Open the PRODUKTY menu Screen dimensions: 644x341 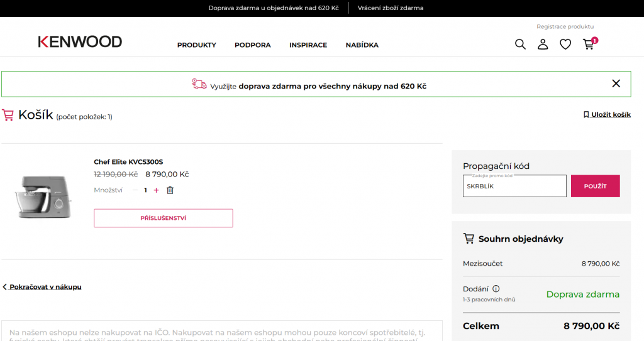tap(197, 45)
